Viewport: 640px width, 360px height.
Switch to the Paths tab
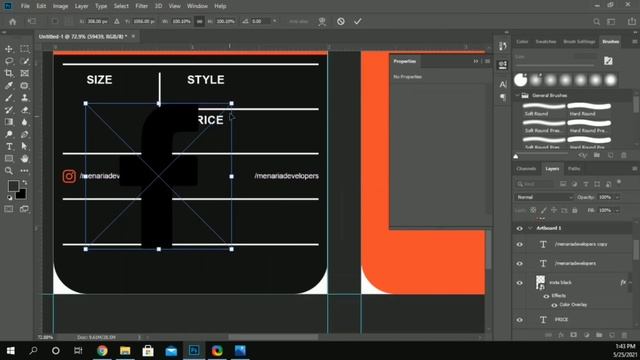coord(574,169)
